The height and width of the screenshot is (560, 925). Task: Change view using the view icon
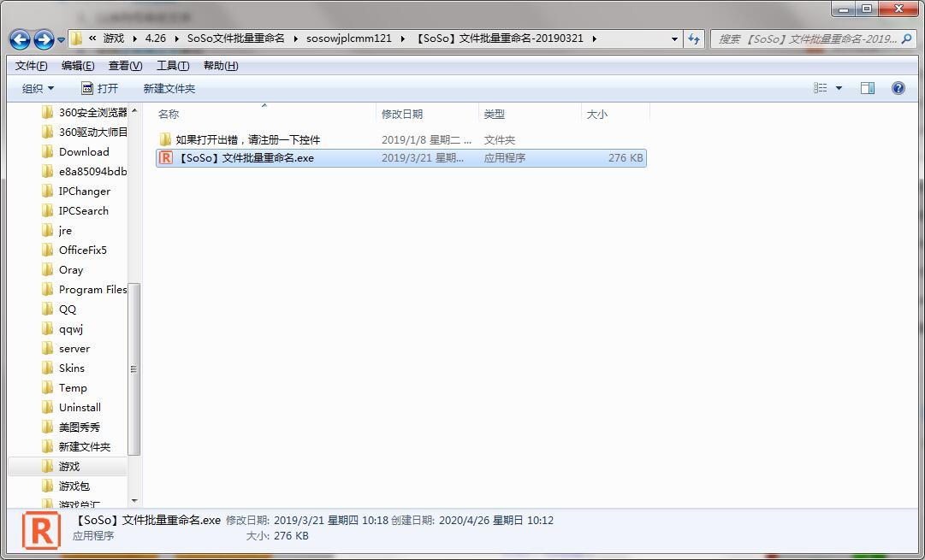pos(820,88)
